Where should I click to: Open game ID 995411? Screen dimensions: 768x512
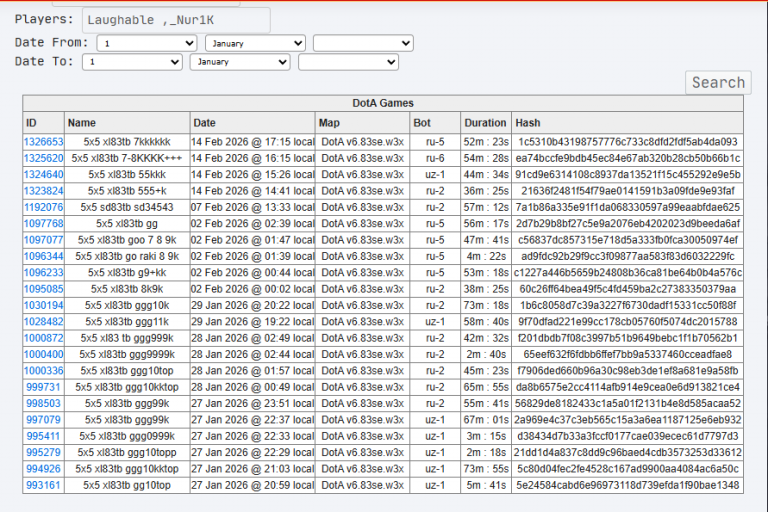point(44,436)
